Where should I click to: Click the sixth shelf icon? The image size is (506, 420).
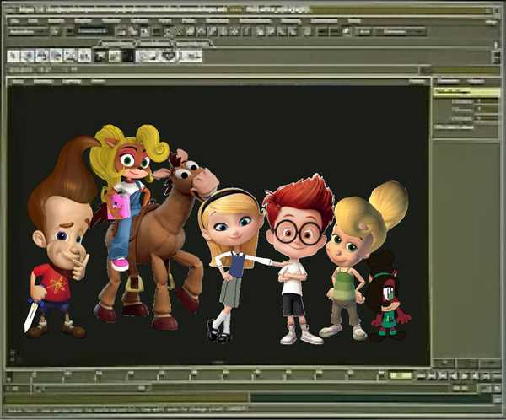click(84, 56)
